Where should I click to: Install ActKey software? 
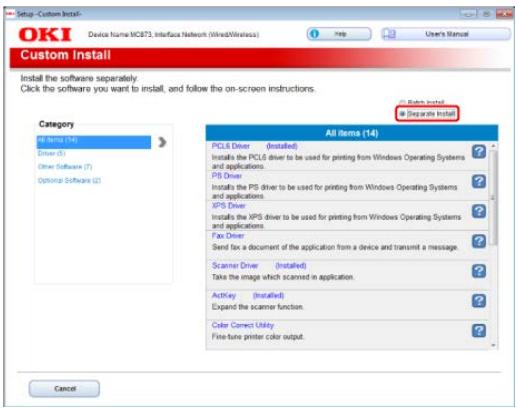tap(224, 295)
